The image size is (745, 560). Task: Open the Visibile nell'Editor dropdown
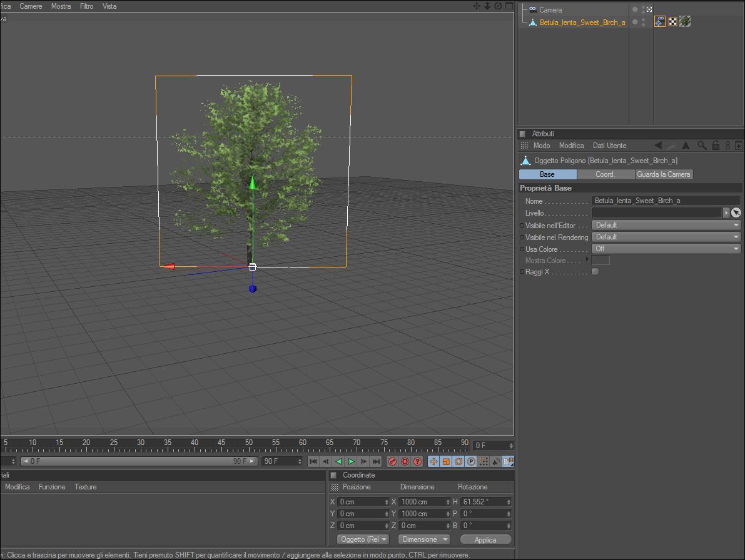(x=666, y=225)
